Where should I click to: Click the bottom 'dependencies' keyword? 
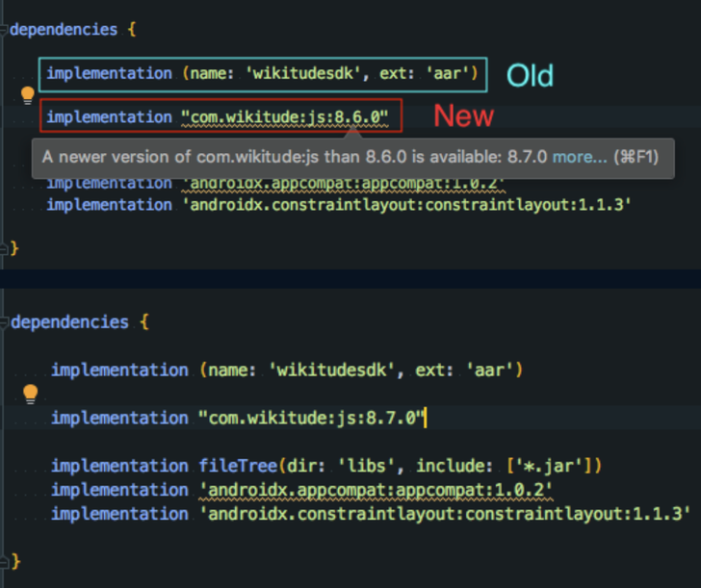tap(69, 322)
